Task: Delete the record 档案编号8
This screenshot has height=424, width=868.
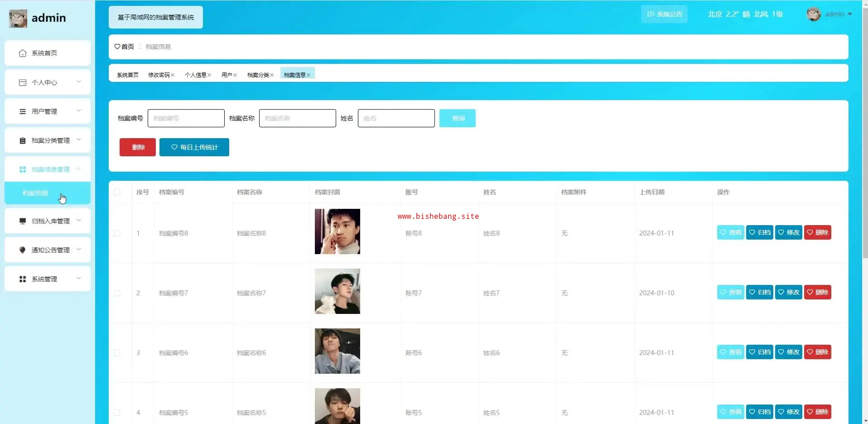Action: click(x=818, y=232)
